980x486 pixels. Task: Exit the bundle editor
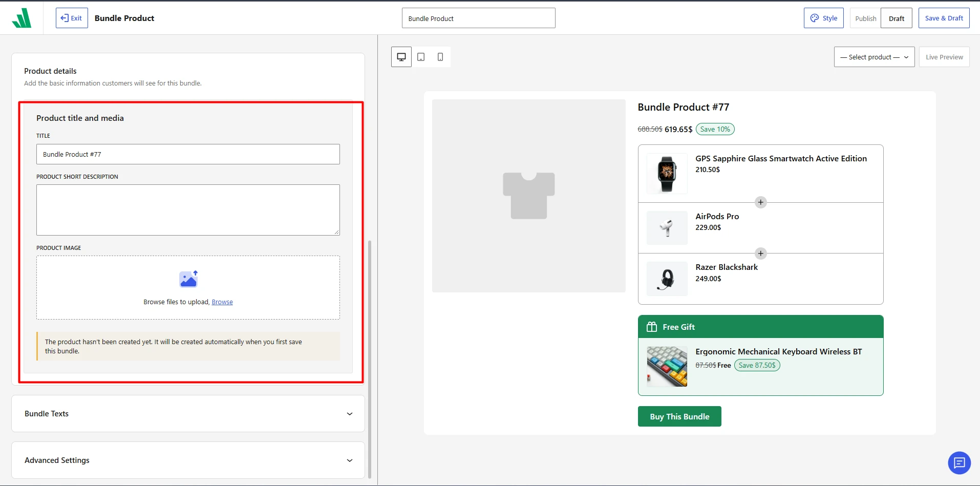72,18
